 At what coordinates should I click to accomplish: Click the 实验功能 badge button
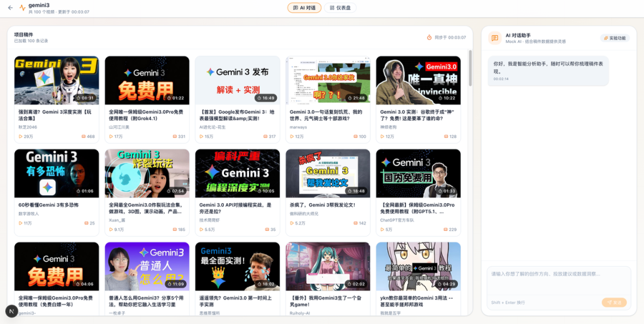614,38
